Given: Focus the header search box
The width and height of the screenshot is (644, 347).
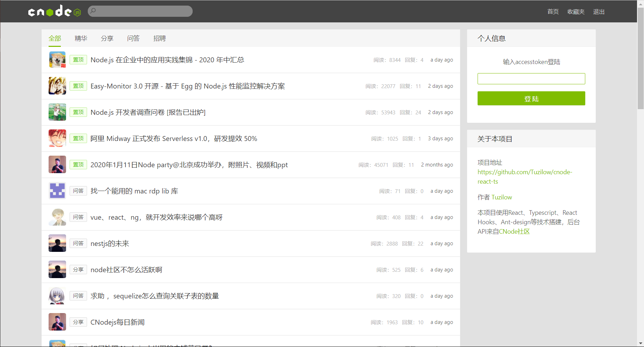Looking at the screenshot, I should [x=140, y=11].
